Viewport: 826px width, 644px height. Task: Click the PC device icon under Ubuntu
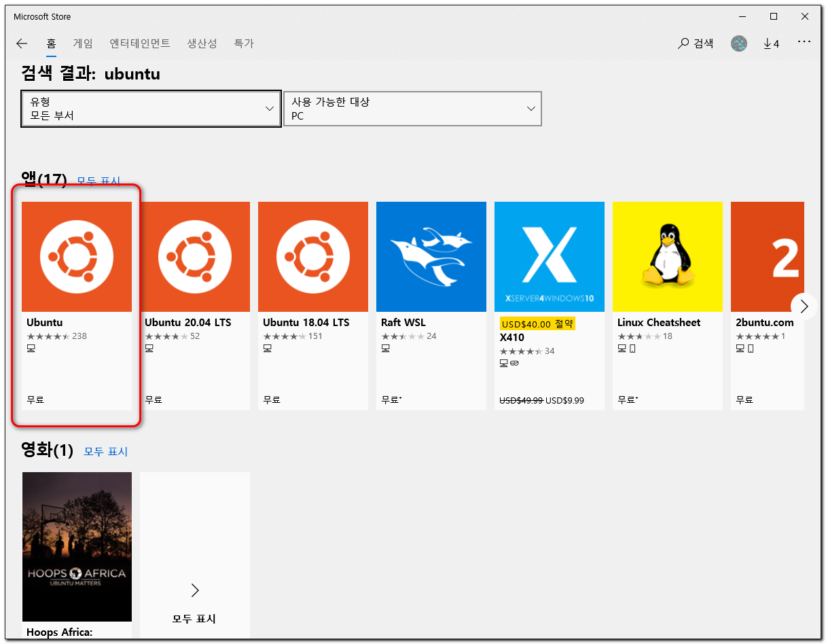point(31,348)
